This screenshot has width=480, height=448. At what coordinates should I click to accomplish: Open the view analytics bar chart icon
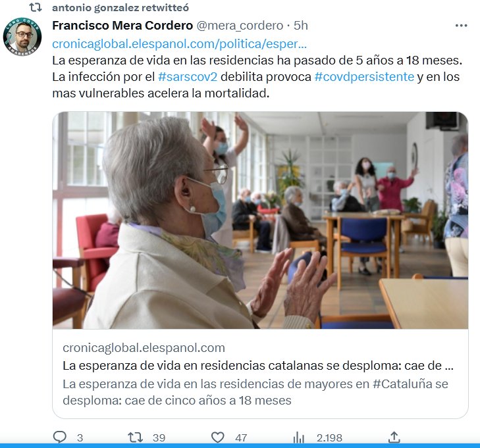[x=298, y=437]
